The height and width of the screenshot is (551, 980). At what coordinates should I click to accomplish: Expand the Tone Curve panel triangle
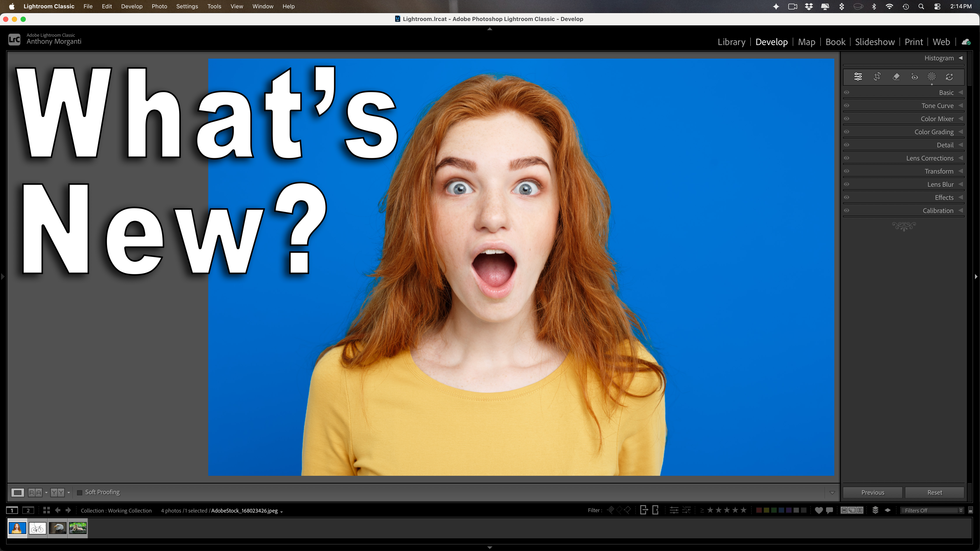[x=961, y=106]
